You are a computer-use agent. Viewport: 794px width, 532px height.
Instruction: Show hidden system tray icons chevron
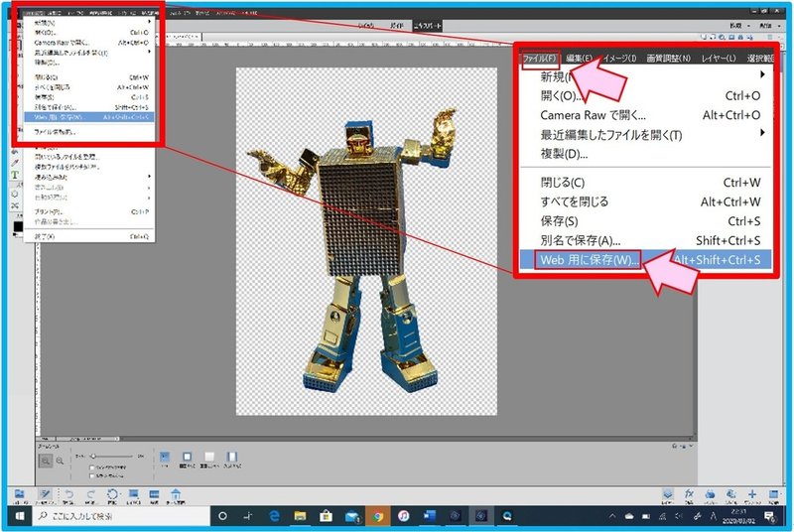[x=612, y=516]
